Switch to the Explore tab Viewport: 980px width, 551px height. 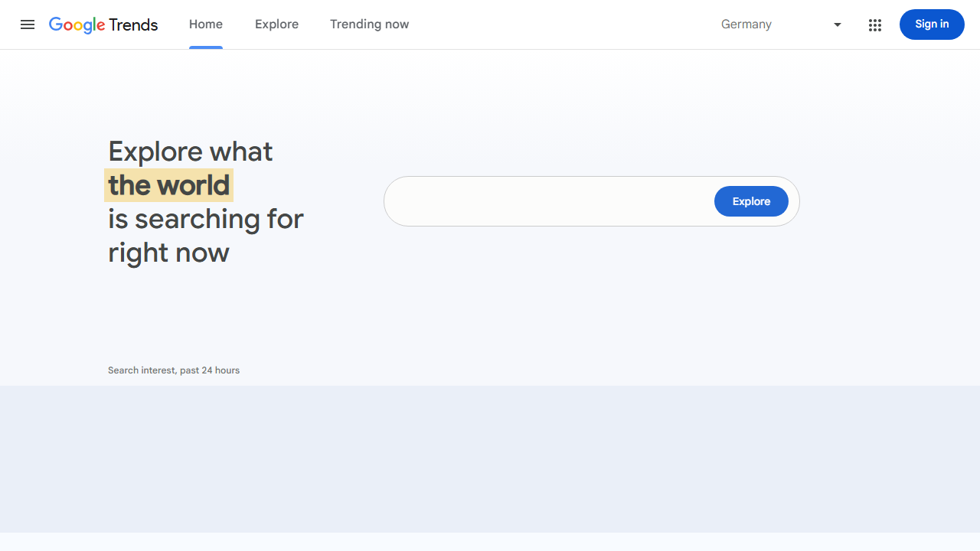276,24
